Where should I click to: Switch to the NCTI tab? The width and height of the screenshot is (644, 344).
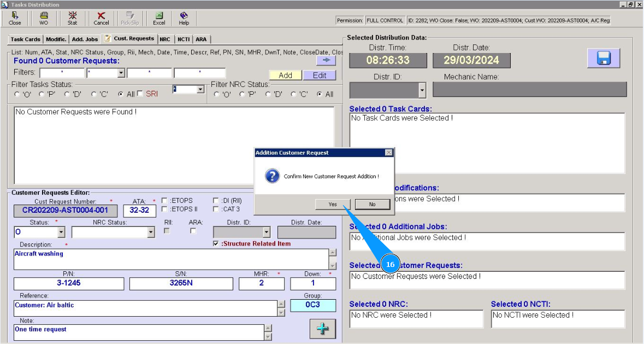click(184, 39)
